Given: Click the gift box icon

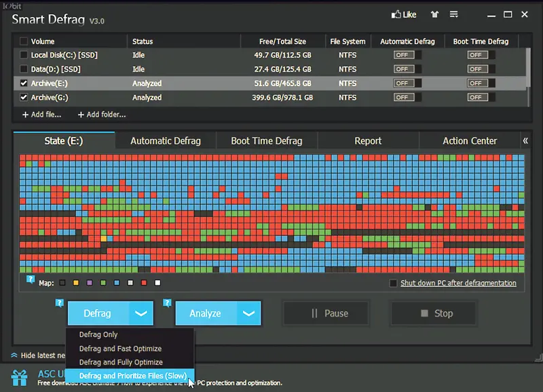Looking at the screenshot, I should (x=20, y=378).
